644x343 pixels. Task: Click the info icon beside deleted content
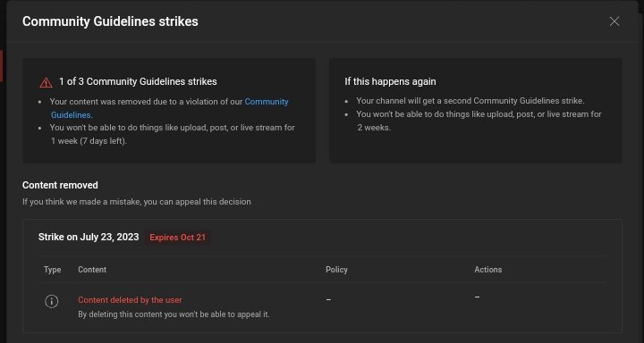(51, 301)
